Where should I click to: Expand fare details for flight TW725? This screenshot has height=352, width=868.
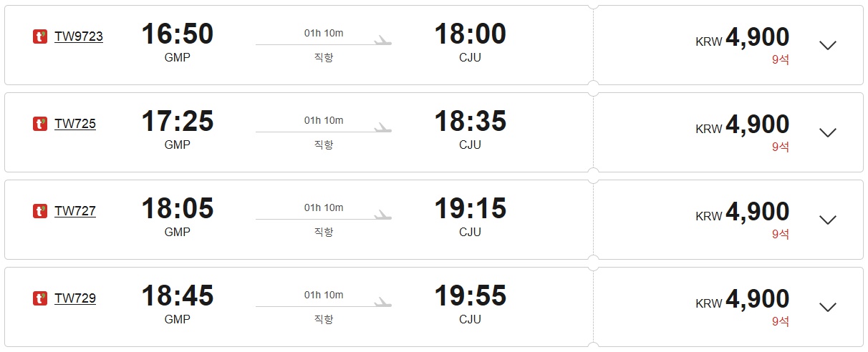828,132
